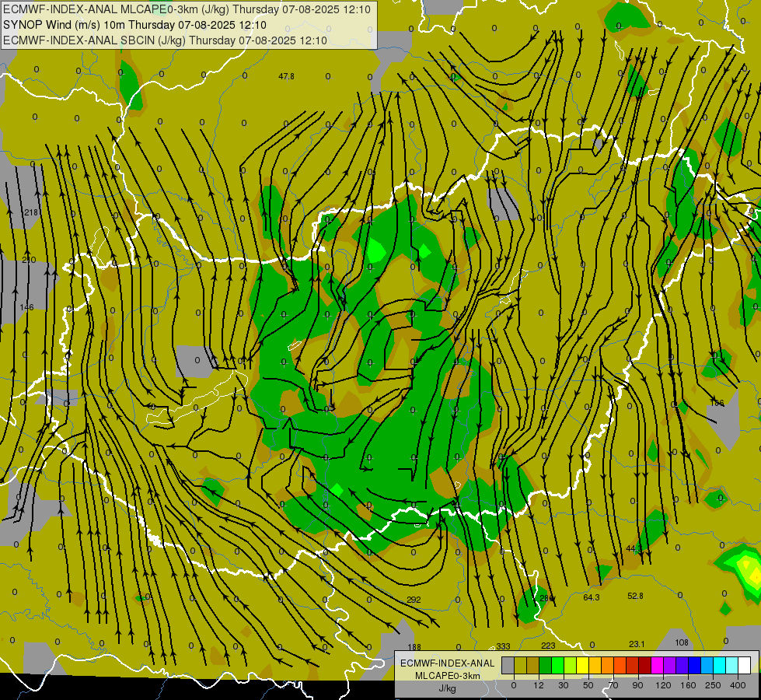Screen dimensions: 761x700
Task: Choose the purple swatch right of 120
Action: click(670, 665)
